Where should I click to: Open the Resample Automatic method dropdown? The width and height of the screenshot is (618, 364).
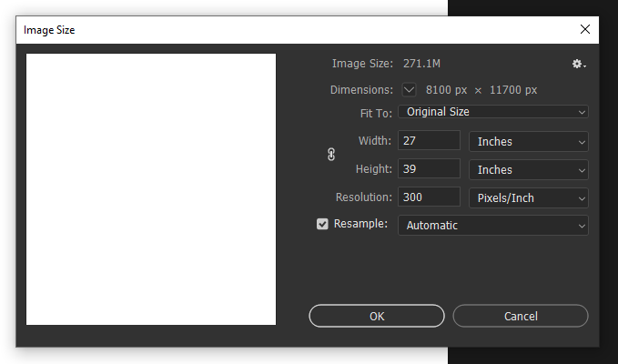[493, 226]
